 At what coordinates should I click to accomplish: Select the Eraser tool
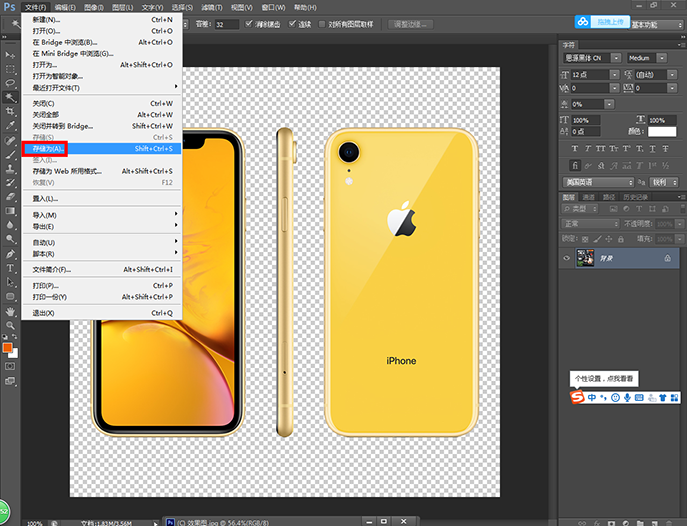click(x=10, y=197)
